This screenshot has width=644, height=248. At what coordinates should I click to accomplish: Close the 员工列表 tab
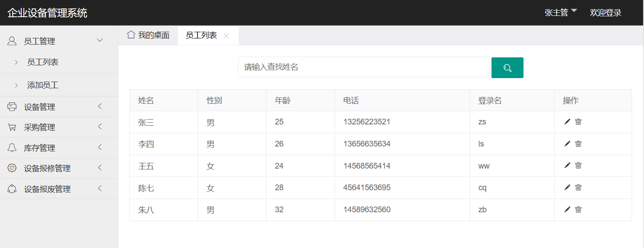click(x=226, y=36)
